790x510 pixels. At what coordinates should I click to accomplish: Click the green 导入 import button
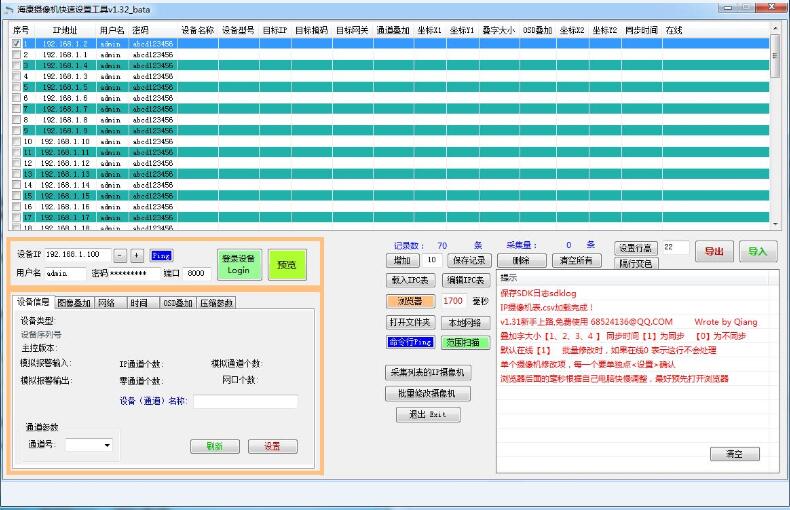point(757,251)
